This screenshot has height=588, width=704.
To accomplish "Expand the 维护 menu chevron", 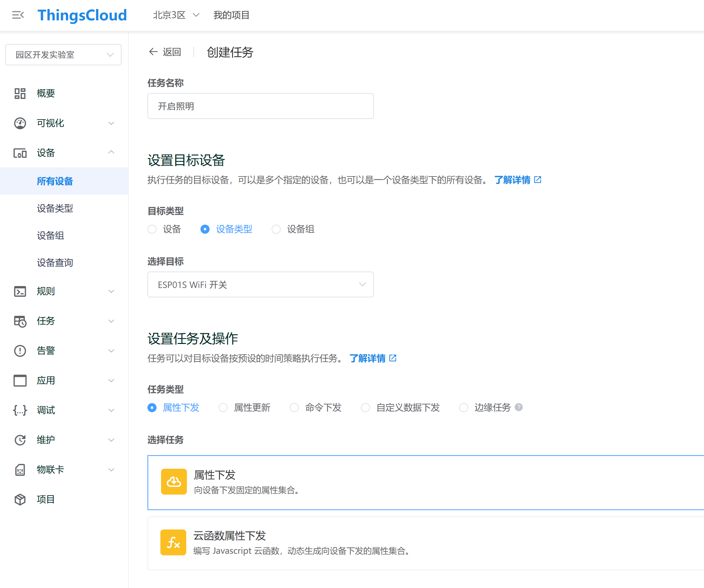I will coord(111,440).
